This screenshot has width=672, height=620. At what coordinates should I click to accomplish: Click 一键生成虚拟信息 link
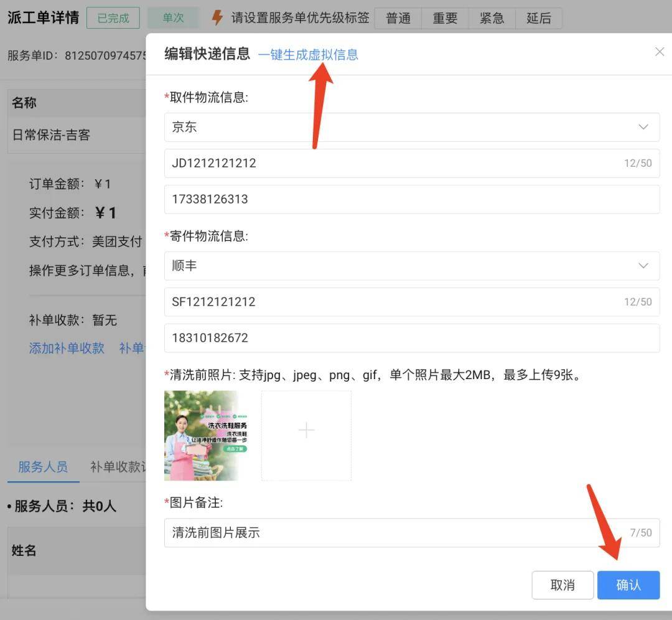tap(308, 55)
